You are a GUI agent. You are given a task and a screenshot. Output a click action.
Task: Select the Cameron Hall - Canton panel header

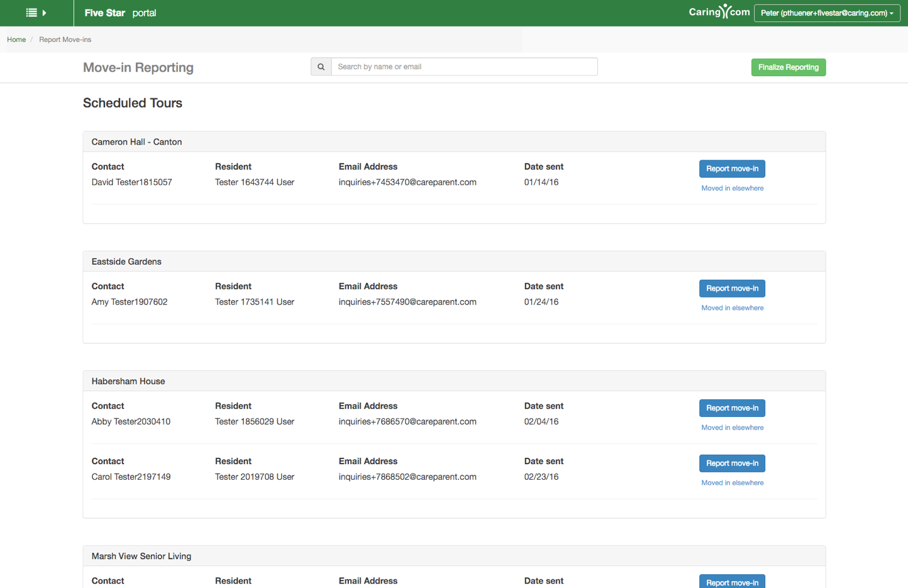[136, 142]
